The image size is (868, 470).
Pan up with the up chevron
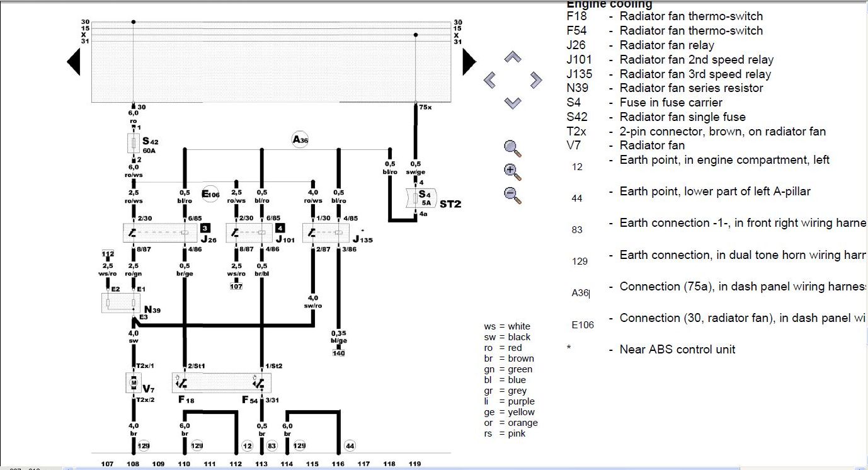click(x=513, y=58)
